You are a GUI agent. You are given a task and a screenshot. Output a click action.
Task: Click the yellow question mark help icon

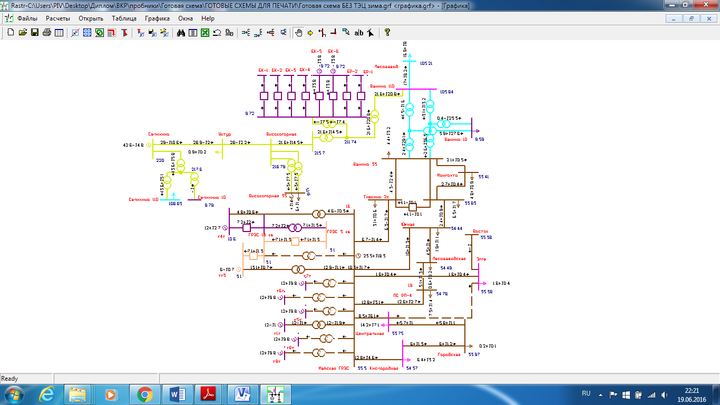point(388,33)
